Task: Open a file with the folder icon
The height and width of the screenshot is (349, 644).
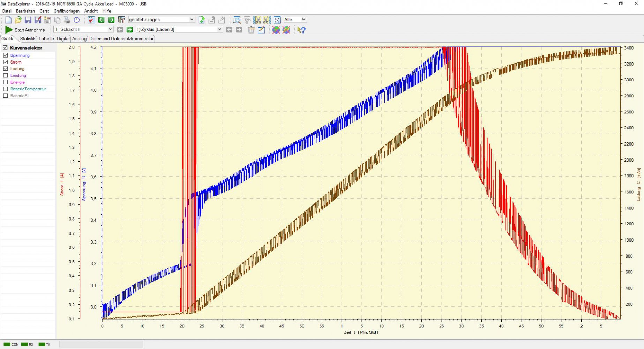Action: coord(18,20)
